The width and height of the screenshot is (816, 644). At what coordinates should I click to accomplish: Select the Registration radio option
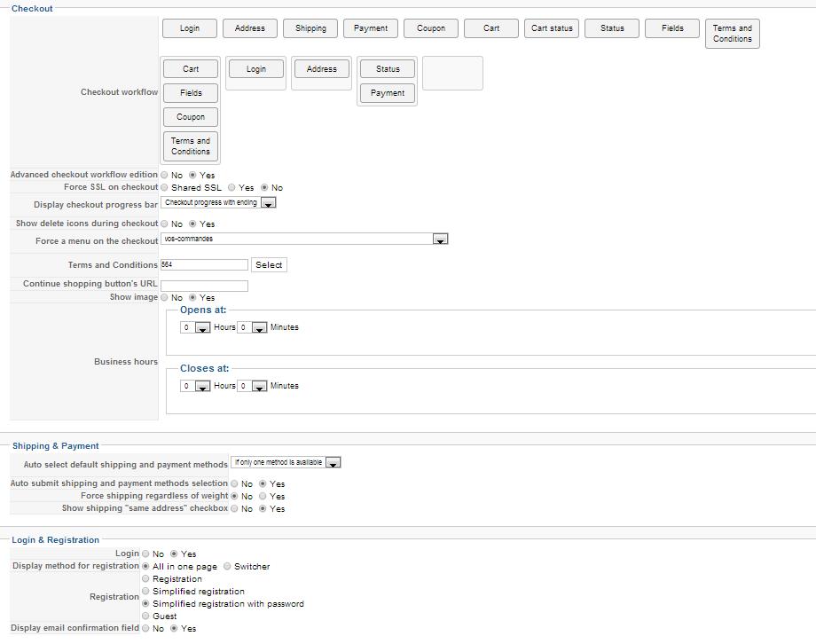coord(145,579)
